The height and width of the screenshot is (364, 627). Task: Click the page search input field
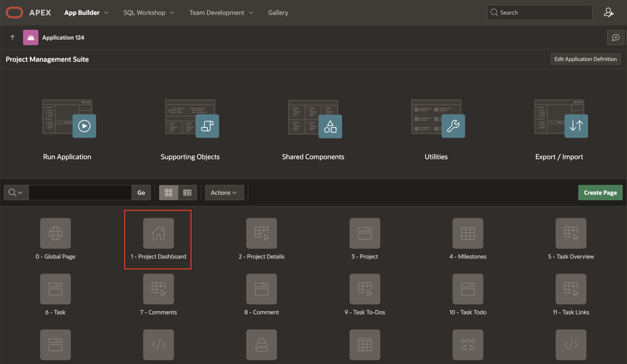[80, 193]
